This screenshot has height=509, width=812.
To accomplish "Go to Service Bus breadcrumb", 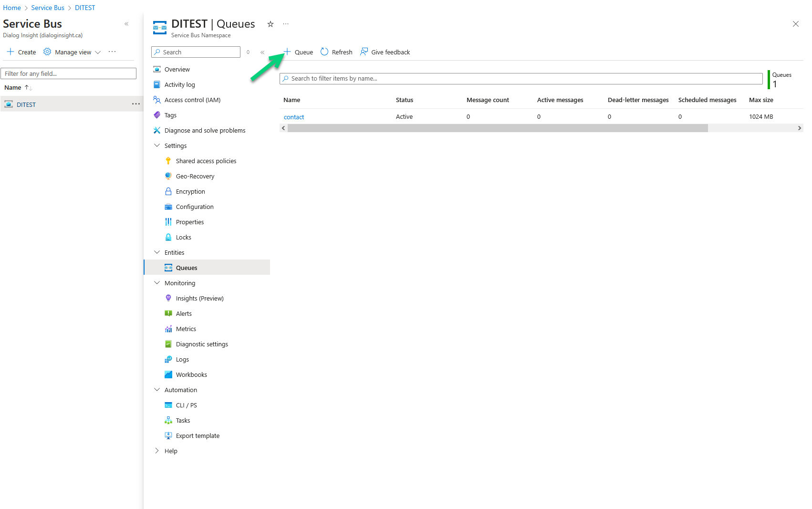I will tap(48, 8).
